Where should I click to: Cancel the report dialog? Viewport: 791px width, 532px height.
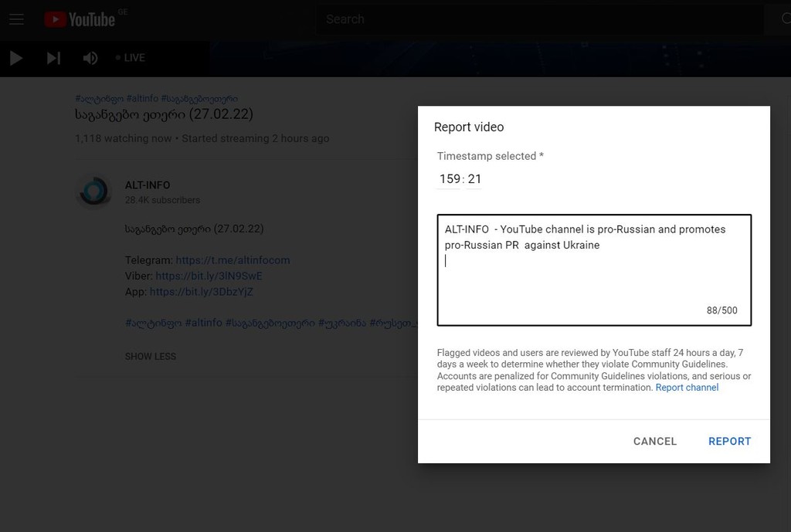(x=655, y=441)
